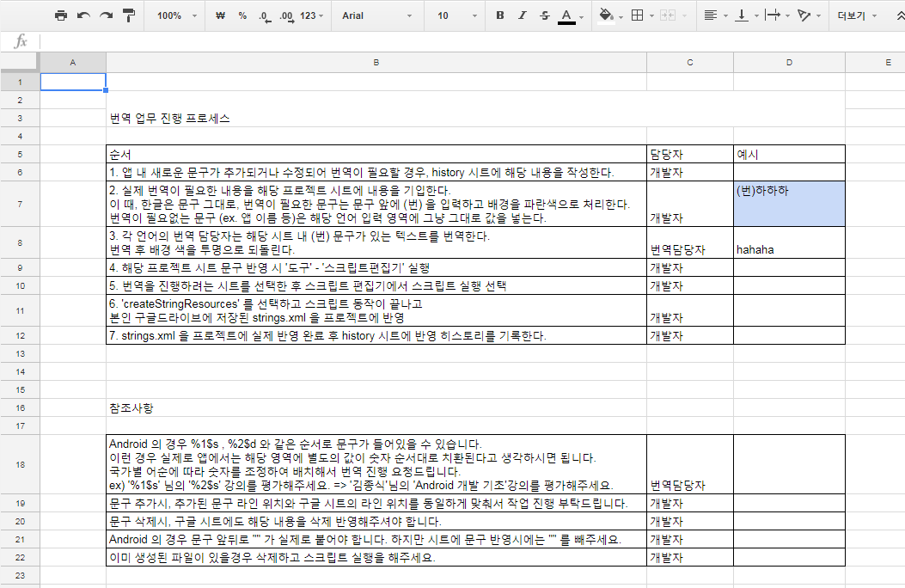
Task: Select column B header
Action: (376, 62)
